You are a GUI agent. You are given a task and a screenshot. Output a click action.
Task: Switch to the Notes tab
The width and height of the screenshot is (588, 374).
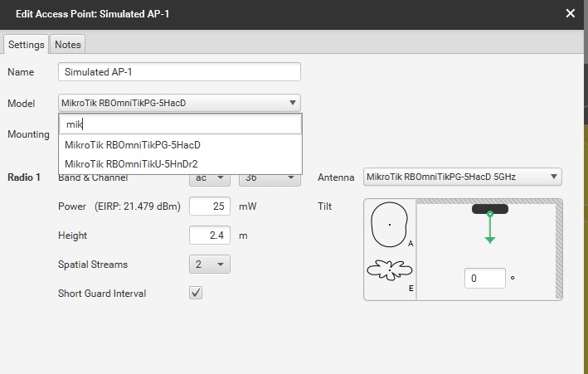pyautogui.click(x=68, y=45)
